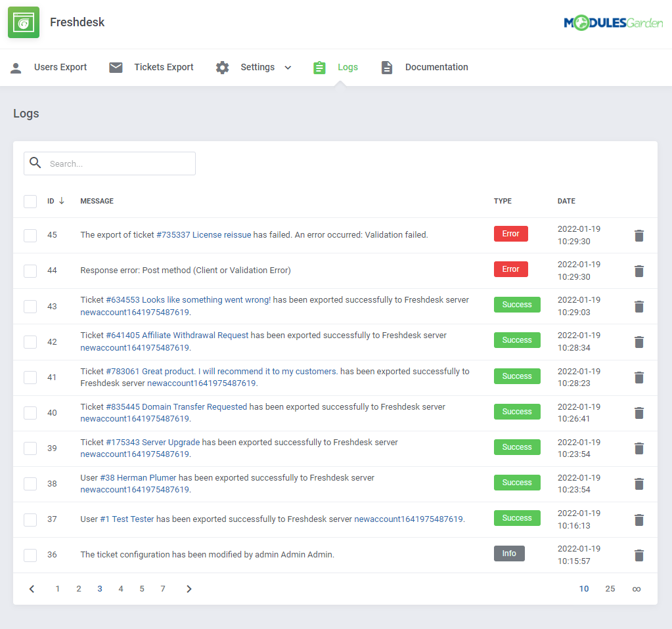Click the search magnifier icon
Image resolution: width=672 pixels, height=629 pixels.
point(35,163)
